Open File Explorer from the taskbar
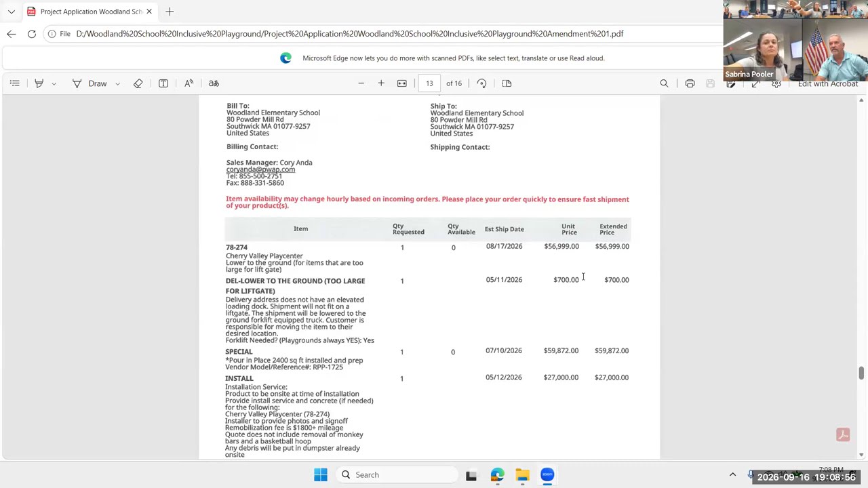 pyautogui.click(x=522, y=474)
